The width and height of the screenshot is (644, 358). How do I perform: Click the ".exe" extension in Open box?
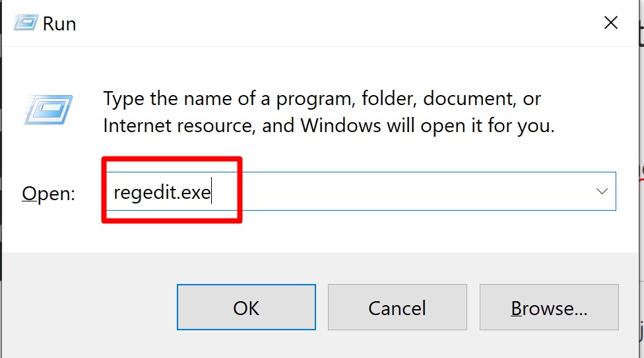[x=195, y=192]
